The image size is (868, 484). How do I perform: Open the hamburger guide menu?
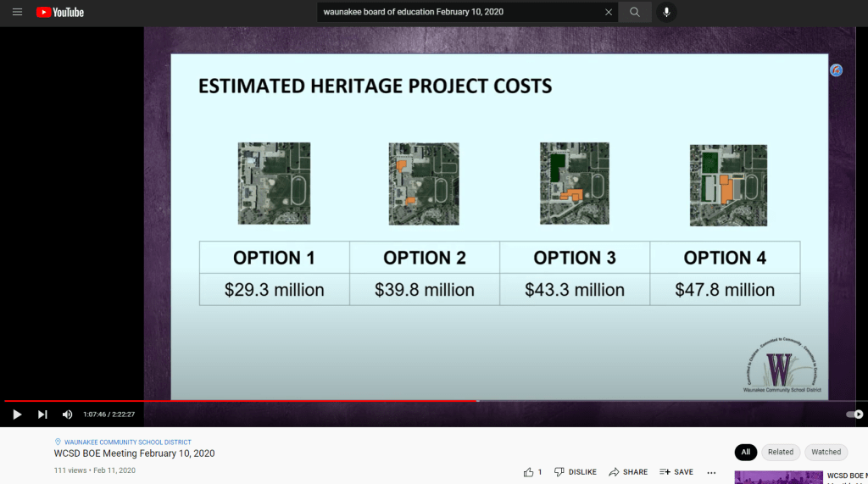pos(17,13)
